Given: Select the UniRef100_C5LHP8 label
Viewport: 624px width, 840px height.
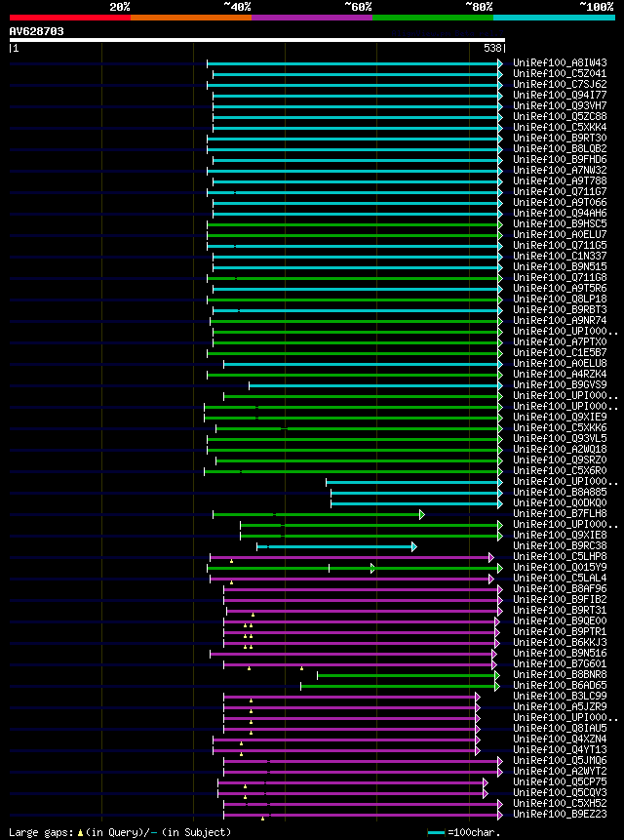Looking at the screenshot, I should tap(560, 557).
